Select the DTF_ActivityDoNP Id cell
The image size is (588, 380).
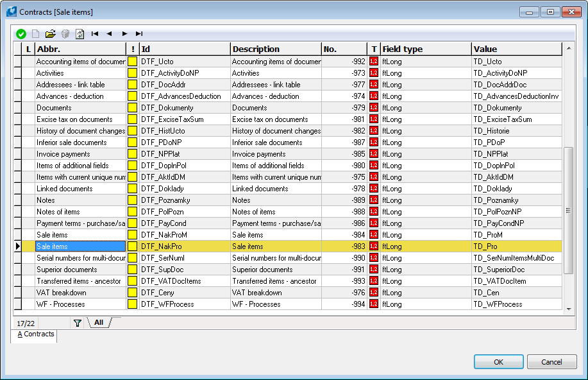(x=185, y=73)
